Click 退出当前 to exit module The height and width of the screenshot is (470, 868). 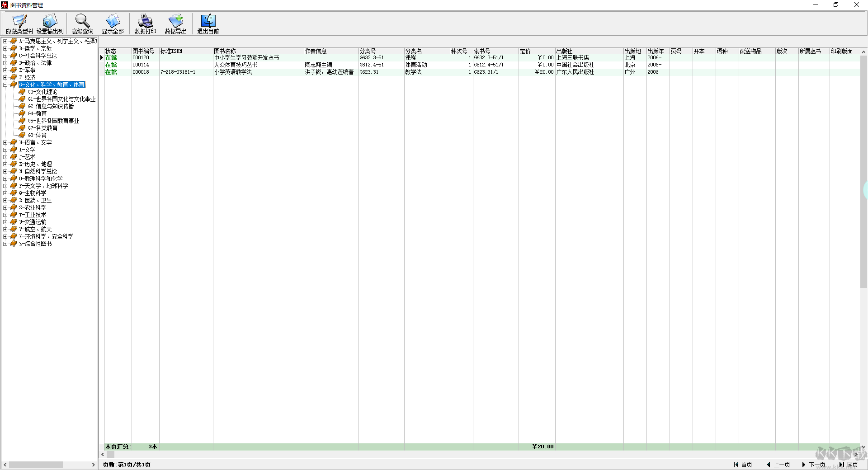pos(208,24)
